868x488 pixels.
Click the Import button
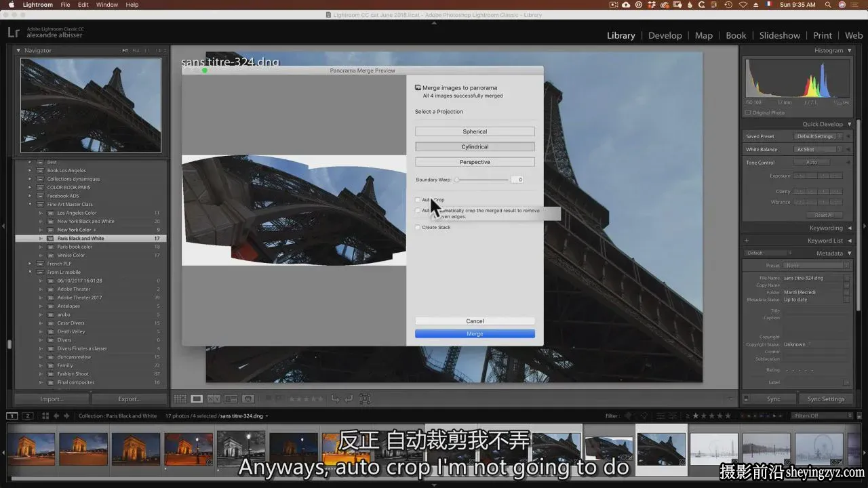pyautogui.click(x=52, y=399)
